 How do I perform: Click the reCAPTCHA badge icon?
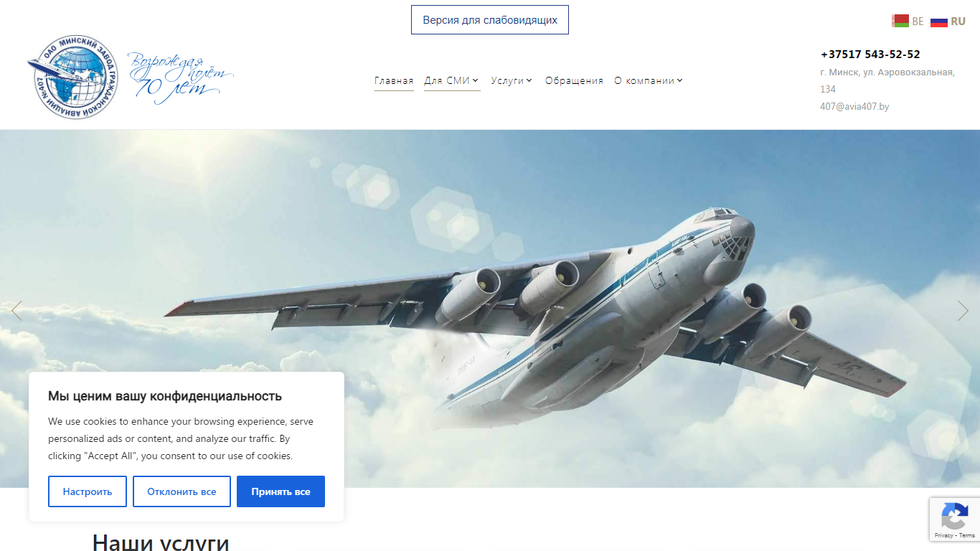[954, 517]
